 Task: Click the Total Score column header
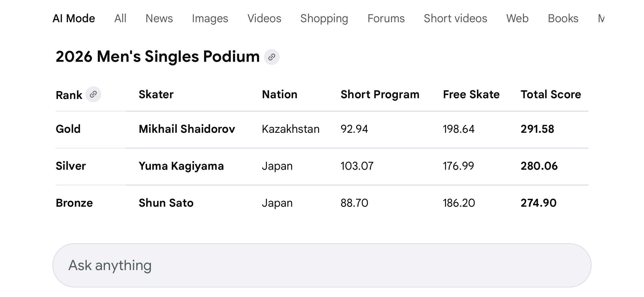coord(551,95)
